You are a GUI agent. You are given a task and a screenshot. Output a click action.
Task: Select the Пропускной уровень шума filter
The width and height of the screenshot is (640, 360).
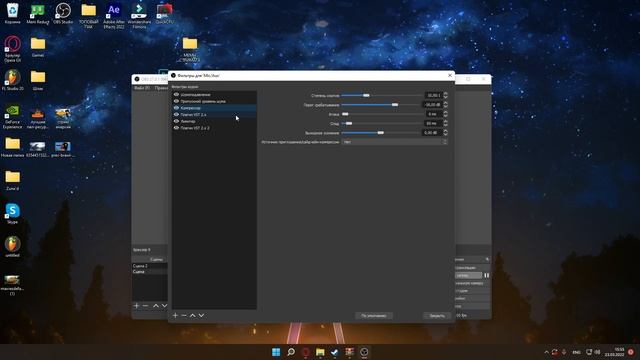pos(214,101)
